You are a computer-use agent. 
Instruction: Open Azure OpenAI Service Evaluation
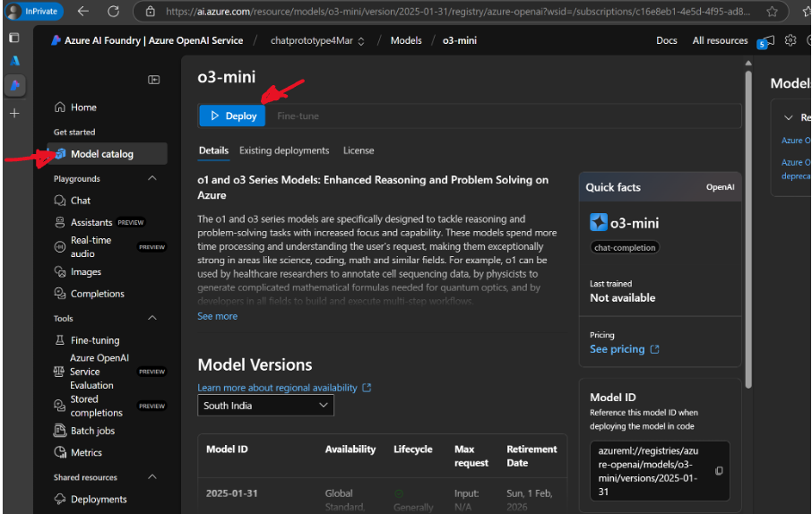pyautogui.click(x=109, y=372)
